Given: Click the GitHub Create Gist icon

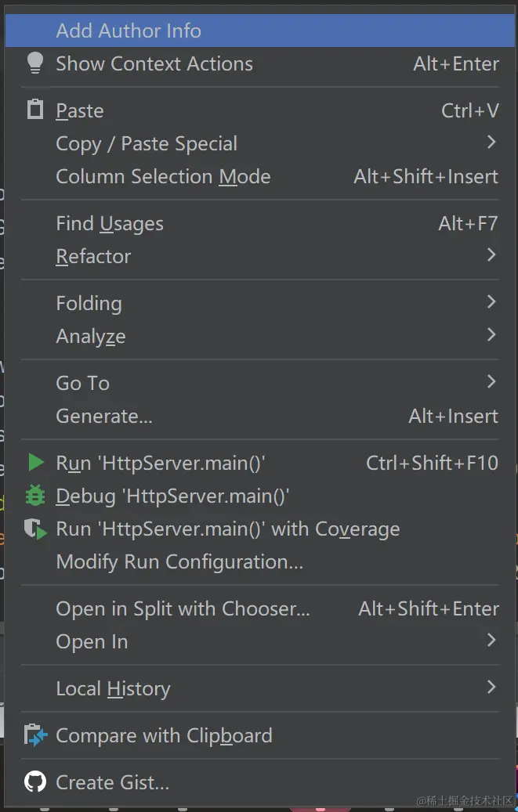Looking at the screenshot, I should click(35, 781).
